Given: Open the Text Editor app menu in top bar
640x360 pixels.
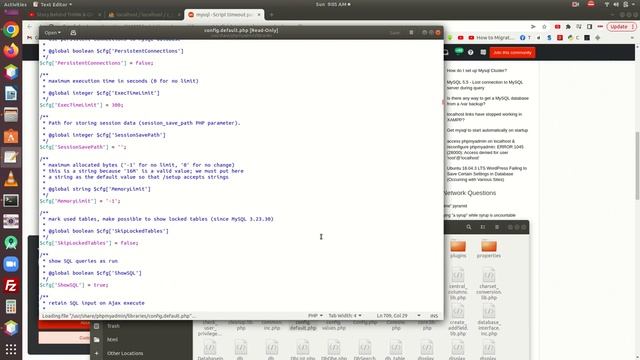Looking at the screenshot, I should tap(53, 4).
